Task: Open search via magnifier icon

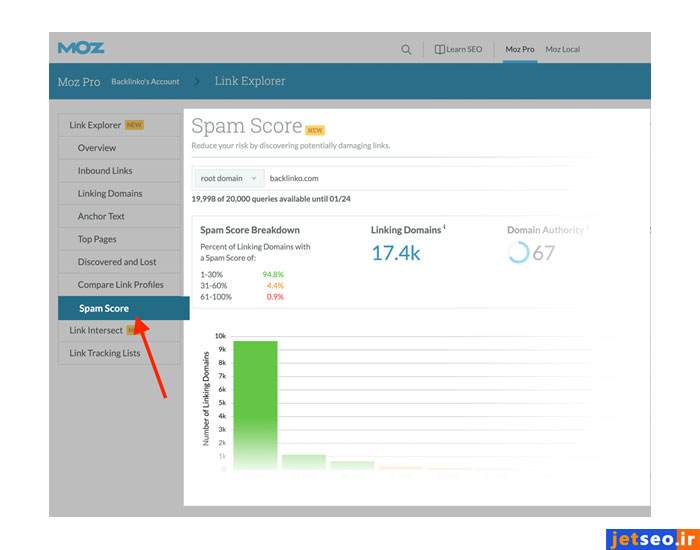Action: 406,49
